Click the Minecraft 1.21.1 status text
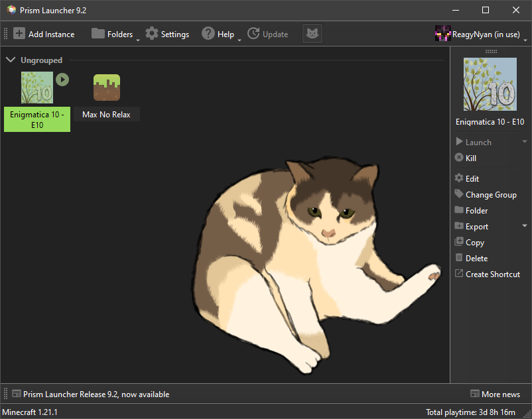532x419 pixels. [30, 412]
